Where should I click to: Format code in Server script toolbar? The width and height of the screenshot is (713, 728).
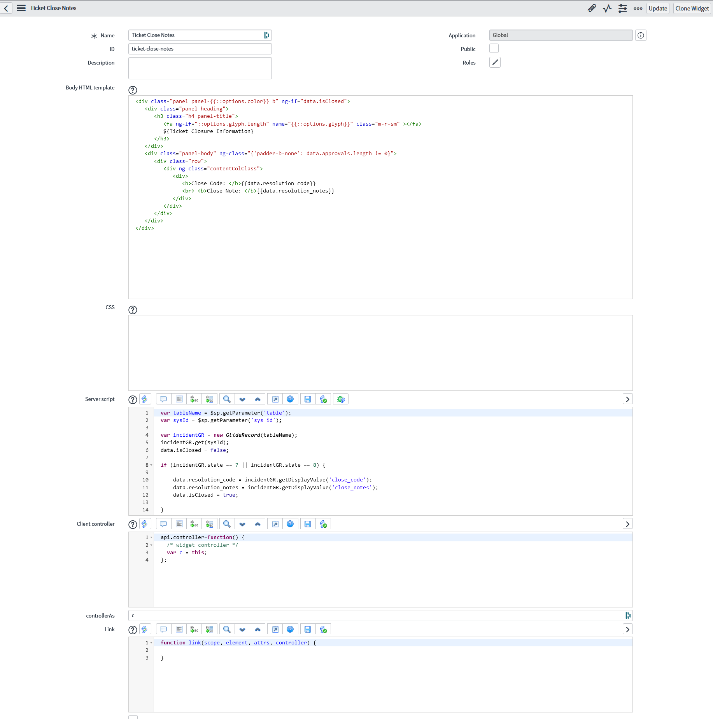pos(179,399)
